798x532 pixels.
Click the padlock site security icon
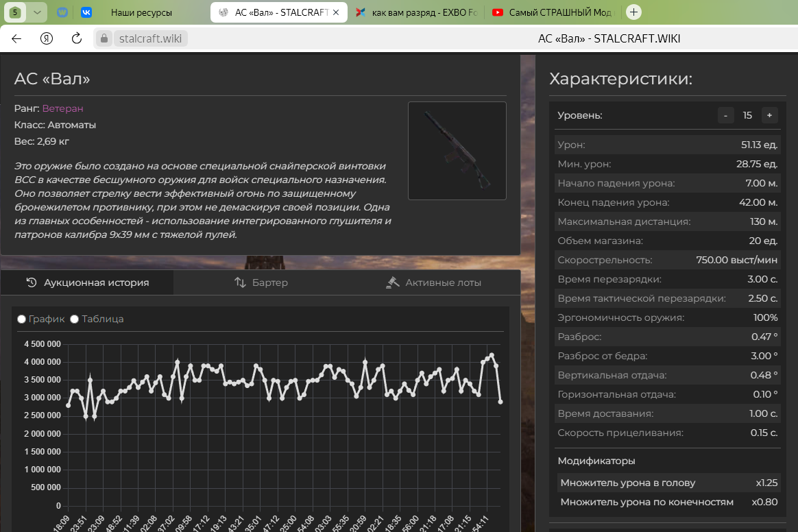(104, 38)
